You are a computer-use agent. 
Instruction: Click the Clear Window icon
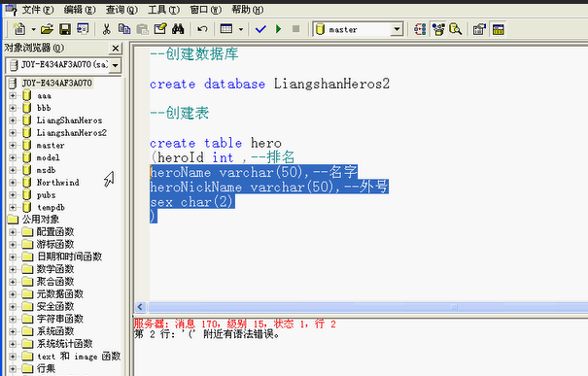click(x=160, y=29)
